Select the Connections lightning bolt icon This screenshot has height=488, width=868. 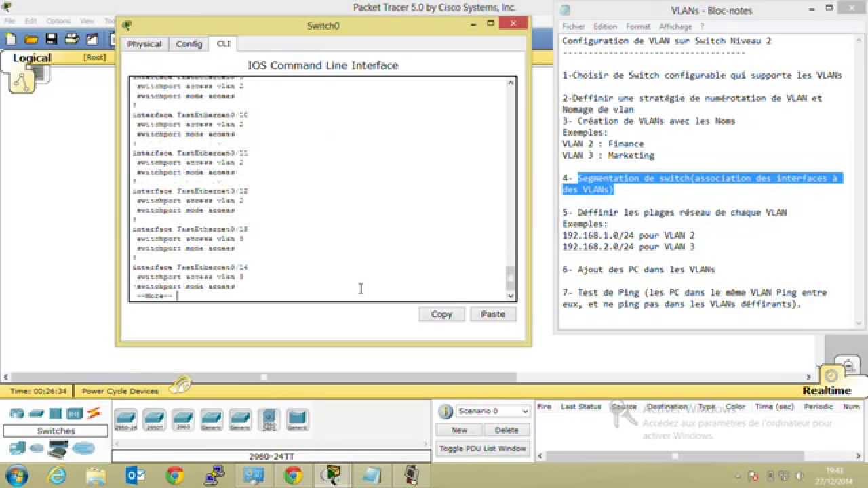94,413
